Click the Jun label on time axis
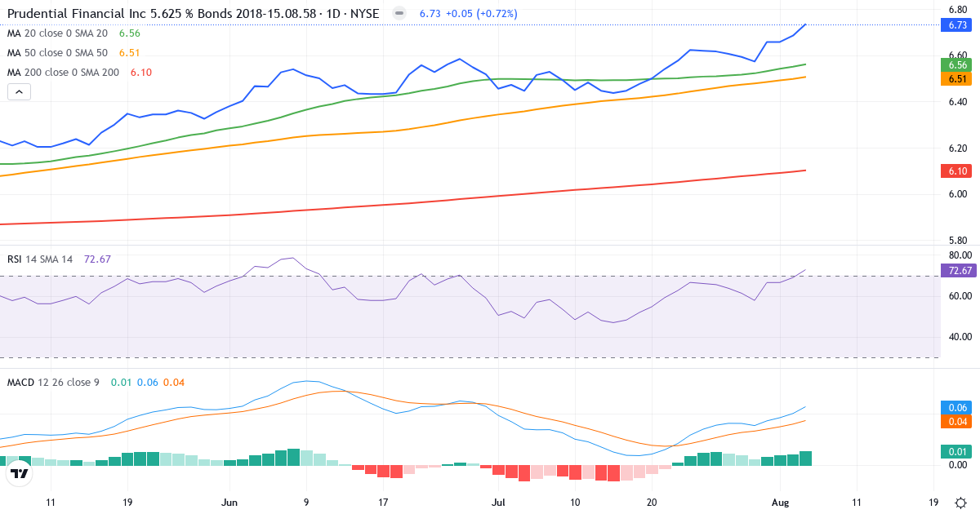 (x=229, y=503)
